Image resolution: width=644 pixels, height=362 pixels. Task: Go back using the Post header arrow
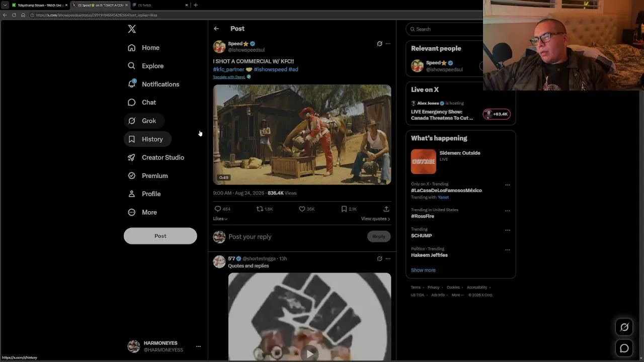click(x=216, y=29)
